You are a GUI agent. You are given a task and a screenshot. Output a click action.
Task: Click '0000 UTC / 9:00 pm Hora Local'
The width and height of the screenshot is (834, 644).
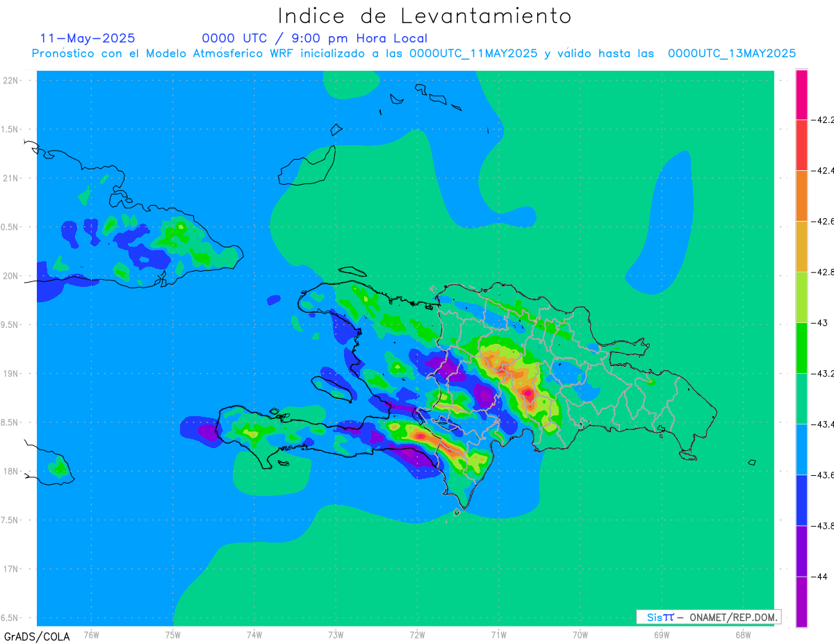(315, 38)
